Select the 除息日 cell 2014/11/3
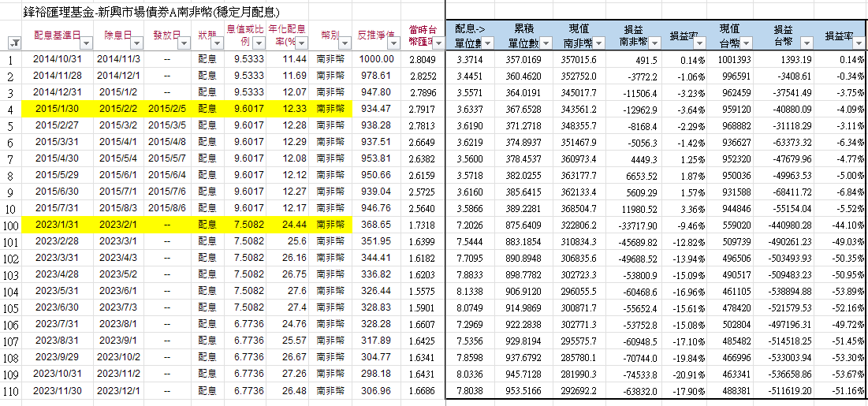Image resolution: width=868 pixels, height=406 pixels. [x=119, y=59]
